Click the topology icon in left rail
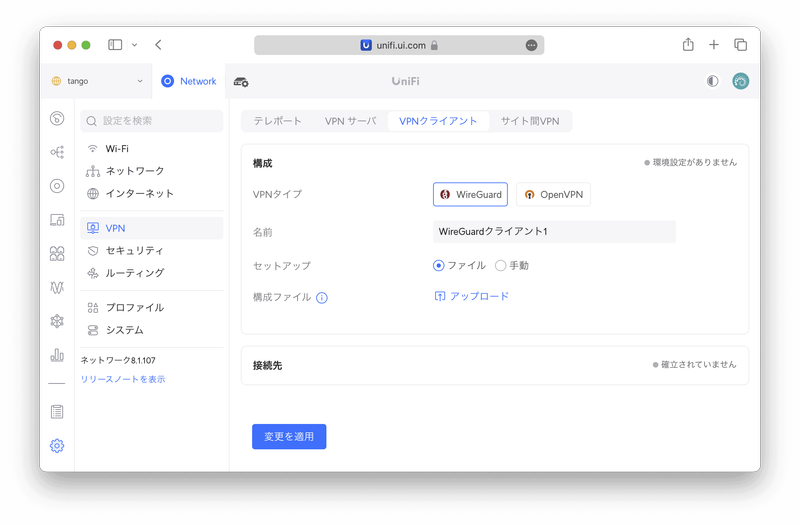The image size is (800, 524). click(57, 152)
